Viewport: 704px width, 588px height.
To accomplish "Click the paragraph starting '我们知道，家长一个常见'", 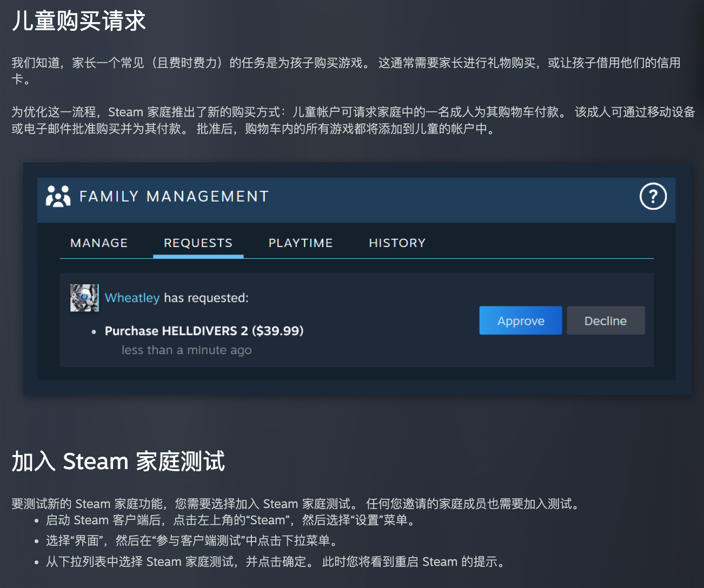I will coord(346,71).
